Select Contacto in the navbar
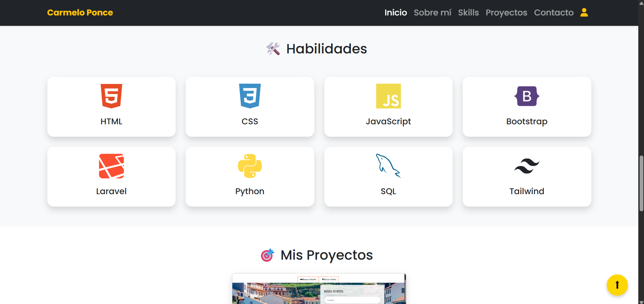The image size is (644, 304). point(554,12)
